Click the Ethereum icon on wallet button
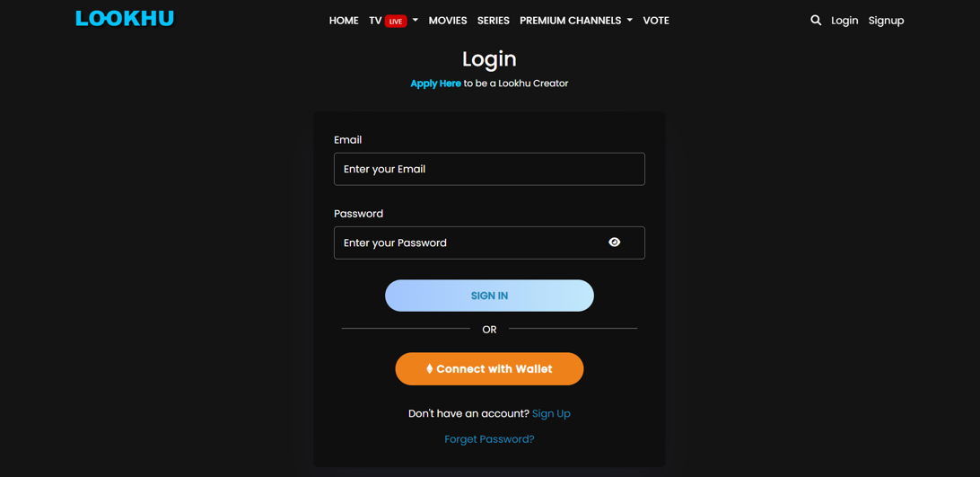 429,368
